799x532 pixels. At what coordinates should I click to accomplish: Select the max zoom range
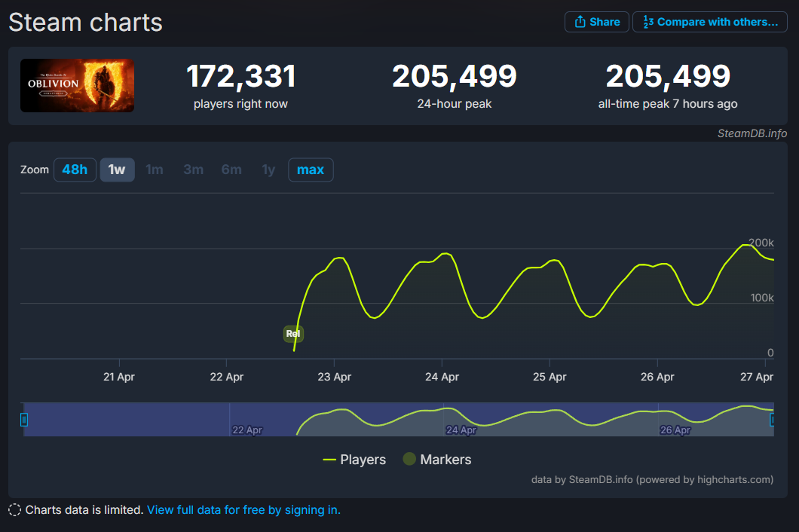tap(311, 170)
